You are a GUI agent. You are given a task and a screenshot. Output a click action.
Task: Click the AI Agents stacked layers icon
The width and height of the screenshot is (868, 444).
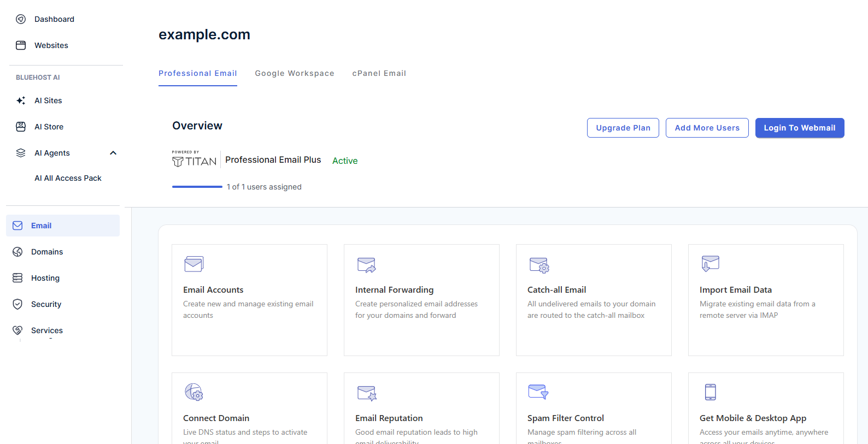click(21, 153)
